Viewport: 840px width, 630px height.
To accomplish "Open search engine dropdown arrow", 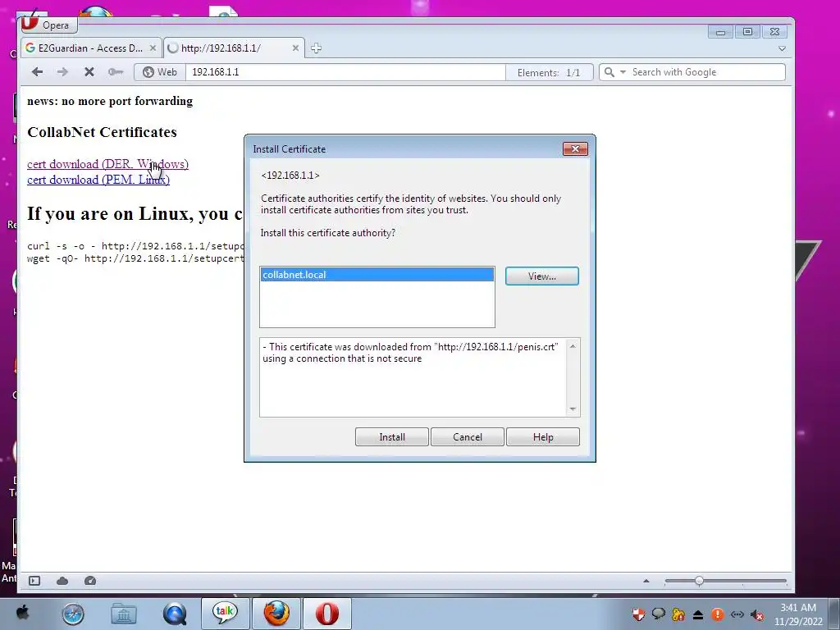I will 623,72.
